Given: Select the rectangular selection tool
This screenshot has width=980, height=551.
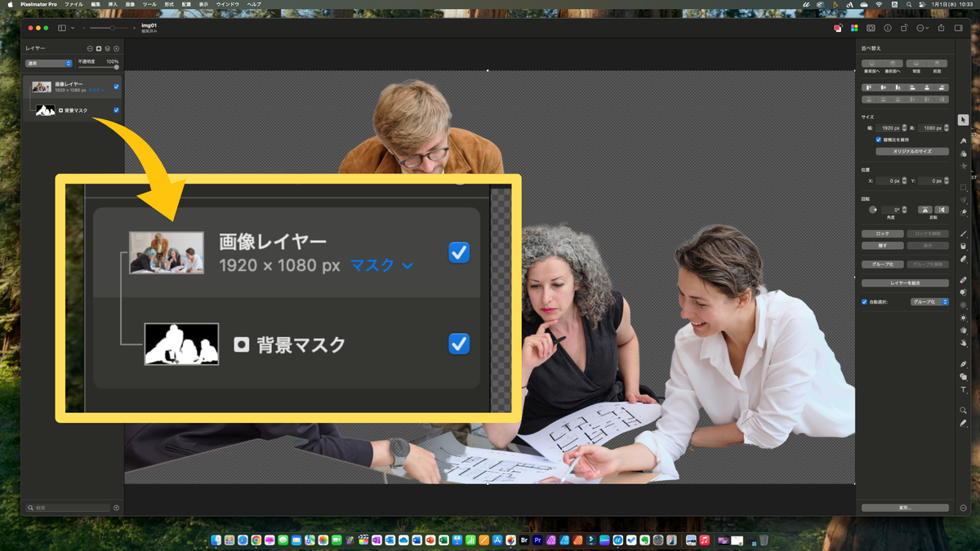Looking at the screenshot, I should coord(964,188).
